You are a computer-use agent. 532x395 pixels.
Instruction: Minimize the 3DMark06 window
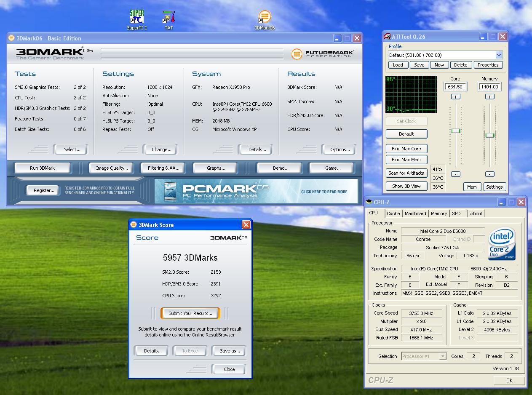[337, 38]
